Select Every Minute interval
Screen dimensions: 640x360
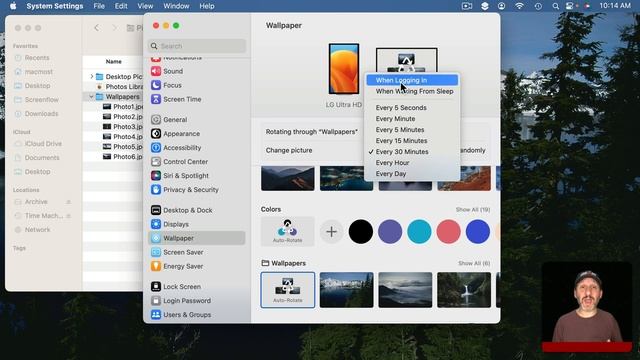coord(412,119)
